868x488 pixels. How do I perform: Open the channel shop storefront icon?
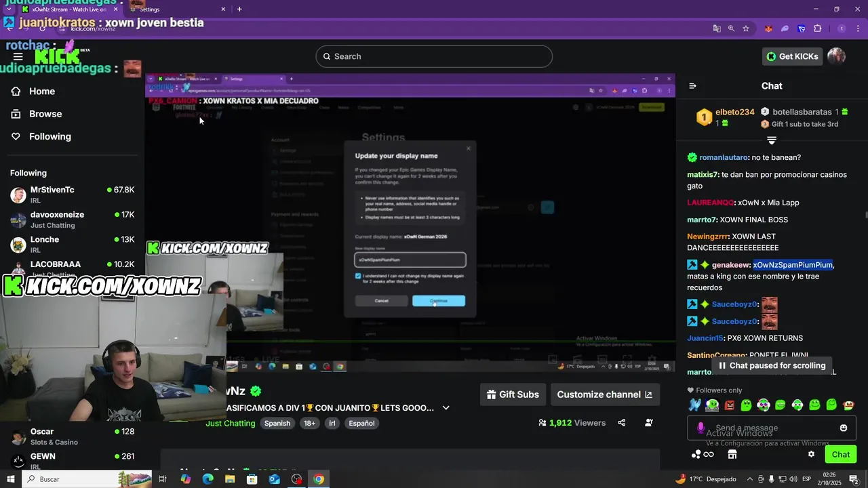732,454
